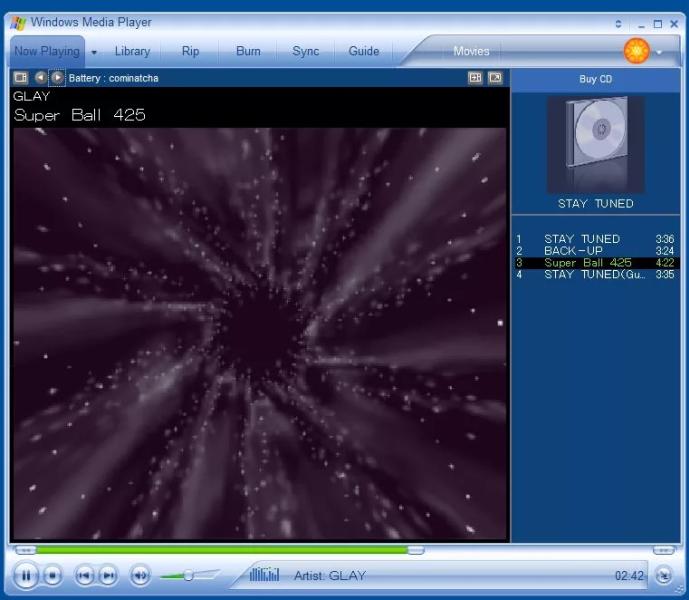
Task: Click the Buy CD link
Action: [595, 80]
